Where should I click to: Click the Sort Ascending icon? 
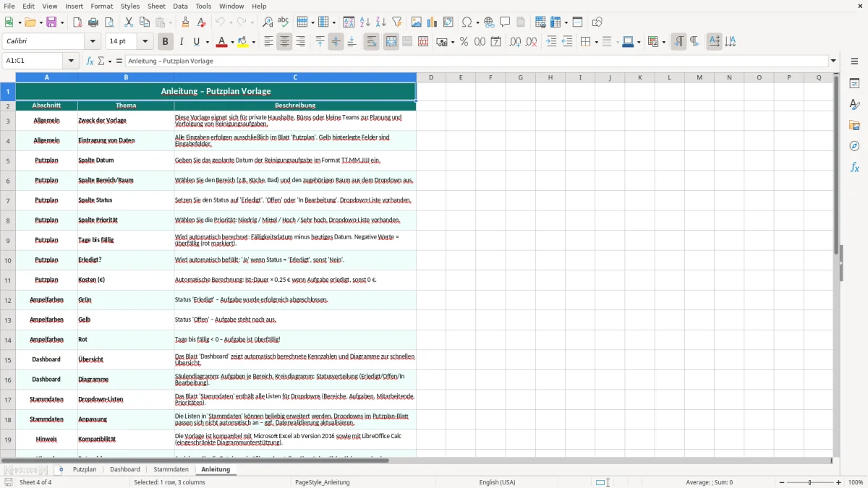click(x=365, y=22)
